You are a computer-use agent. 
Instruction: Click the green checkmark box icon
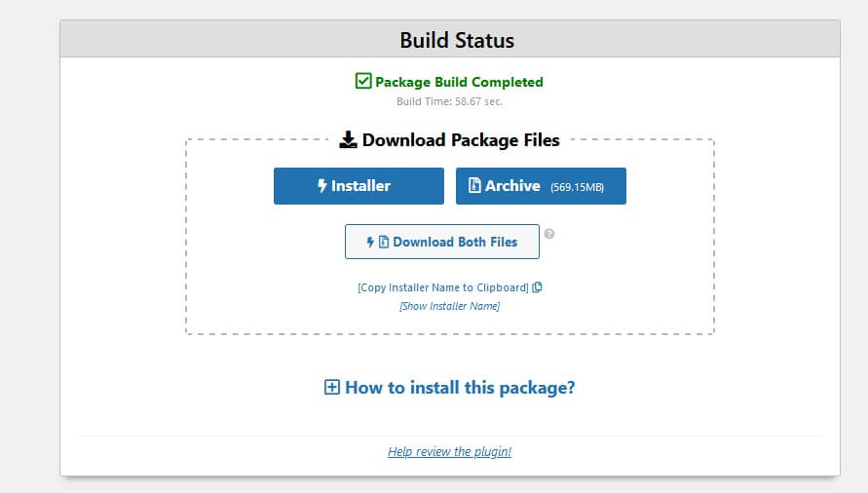coord(363,81)
